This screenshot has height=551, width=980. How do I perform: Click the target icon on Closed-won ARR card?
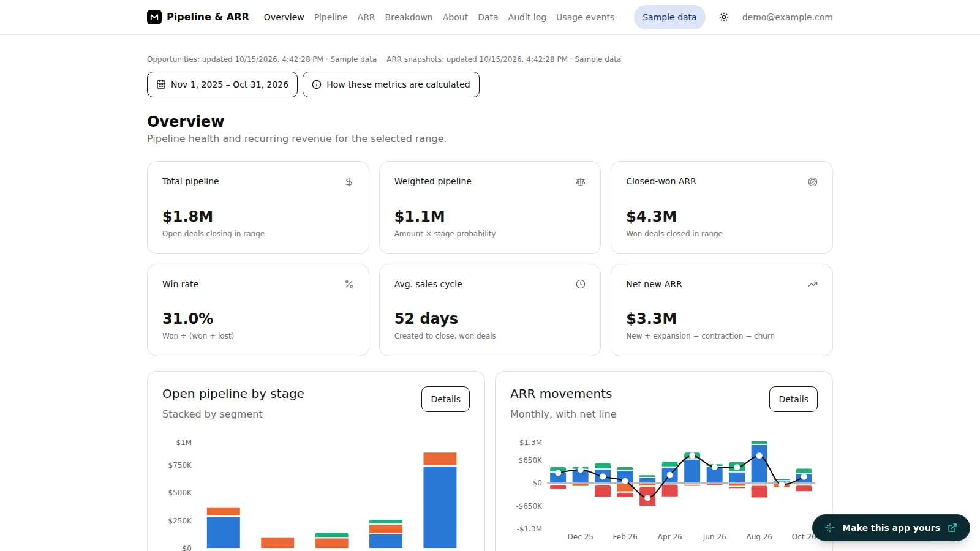coord(813,182)
